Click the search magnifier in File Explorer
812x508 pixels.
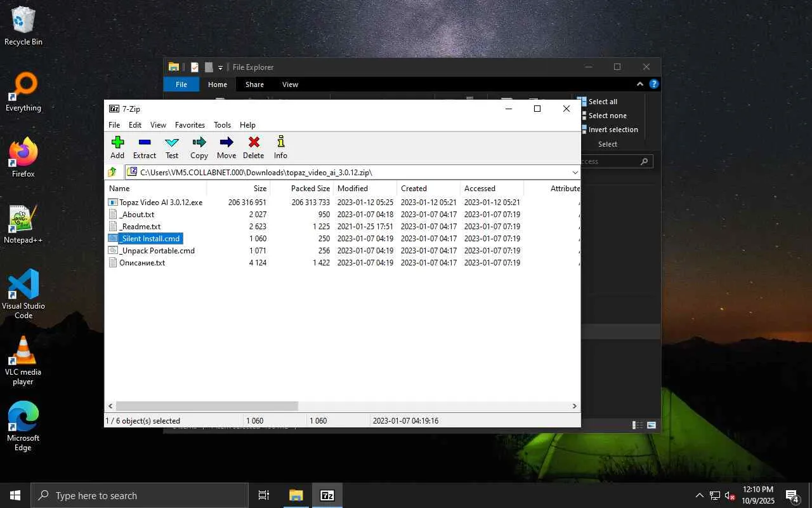(644, 161)
